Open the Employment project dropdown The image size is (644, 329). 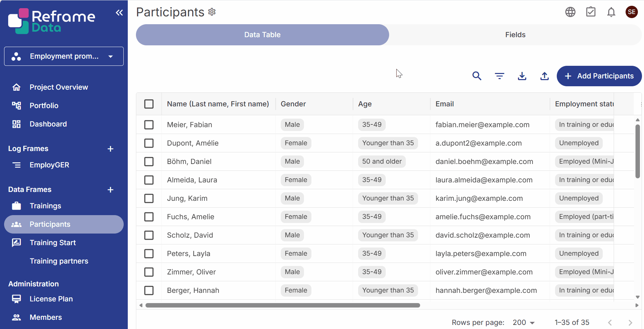tap(64, 56)
